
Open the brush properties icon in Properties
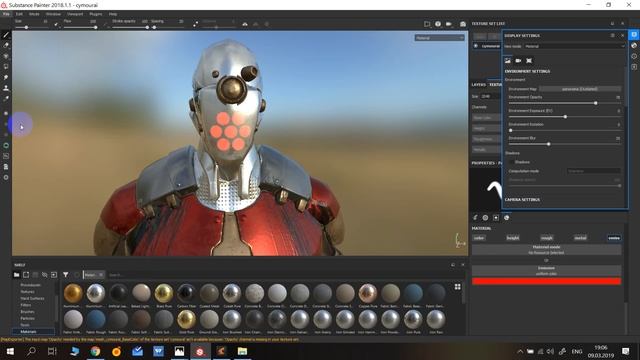coord(475,218)
